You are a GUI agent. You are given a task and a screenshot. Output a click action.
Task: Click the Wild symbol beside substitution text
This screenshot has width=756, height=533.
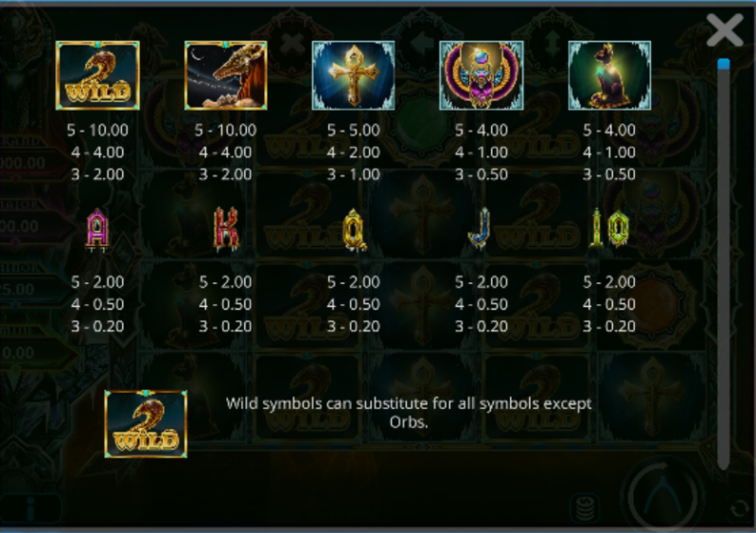[x=146, y=424]
